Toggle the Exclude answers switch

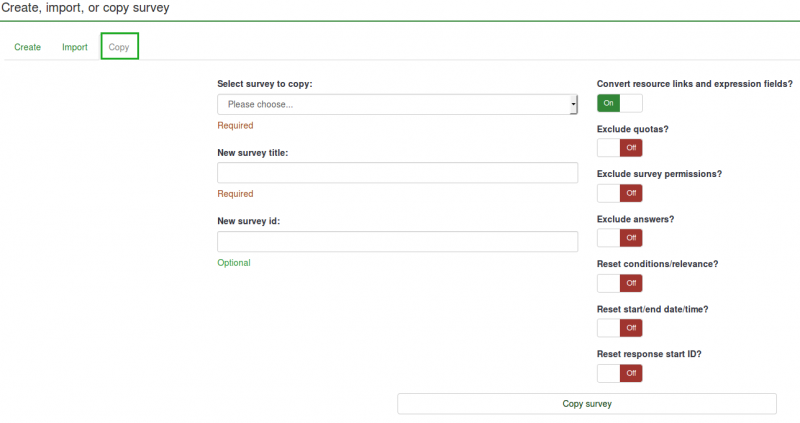point(619,238)
